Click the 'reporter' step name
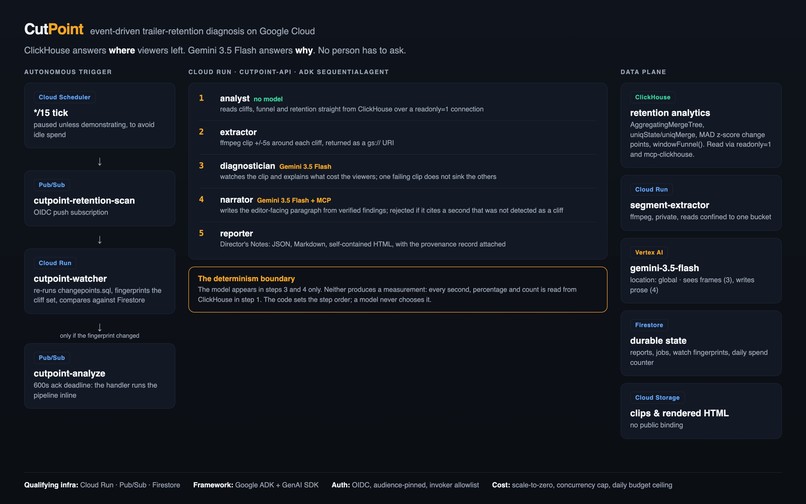The height and width of the screenshot is (504, 806). [236, 233]
